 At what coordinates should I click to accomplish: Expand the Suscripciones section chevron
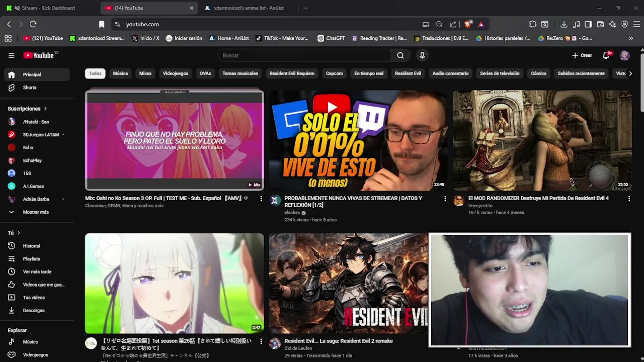tap(45, 109)
